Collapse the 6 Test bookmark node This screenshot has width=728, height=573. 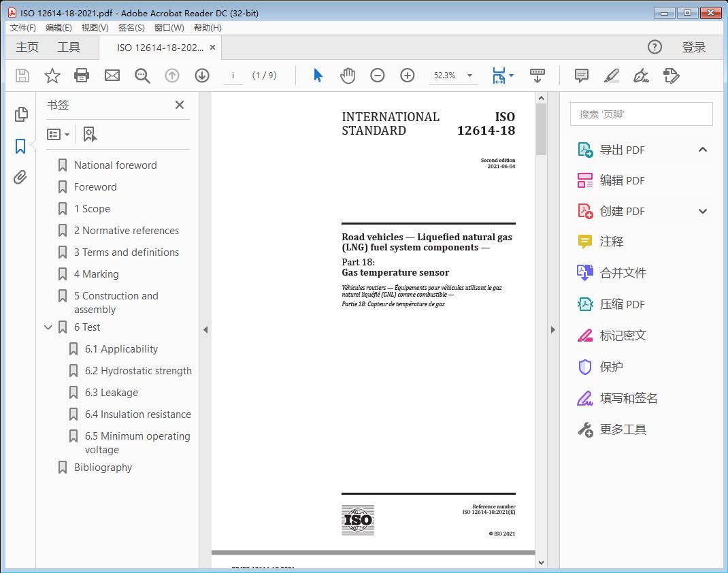click(x=48, y=327)
